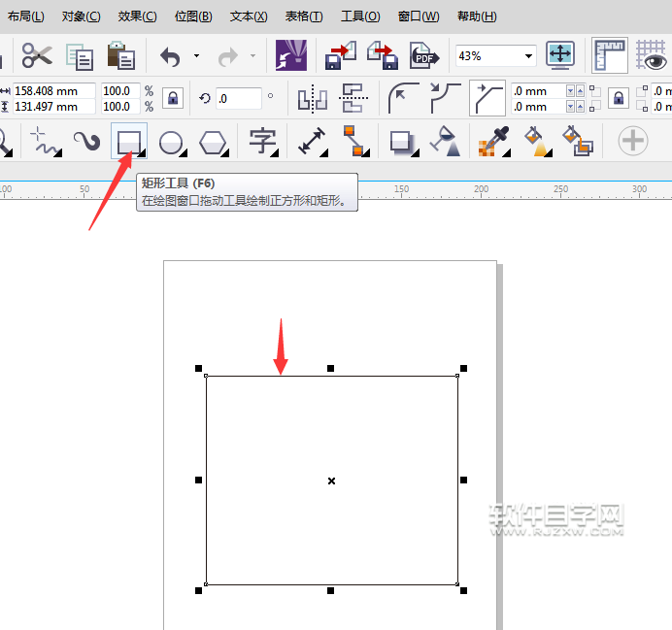Click the mirror horizontally icon
Image resolution: width=672 pixels, height=630 pixels.
(x=313, y=99)
